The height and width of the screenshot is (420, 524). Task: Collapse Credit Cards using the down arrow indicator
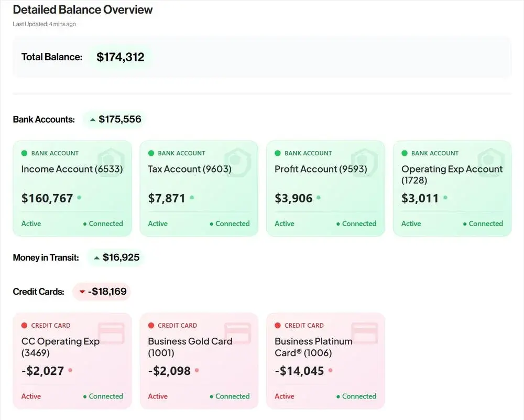pyautogui.click(x=82, y=291)
